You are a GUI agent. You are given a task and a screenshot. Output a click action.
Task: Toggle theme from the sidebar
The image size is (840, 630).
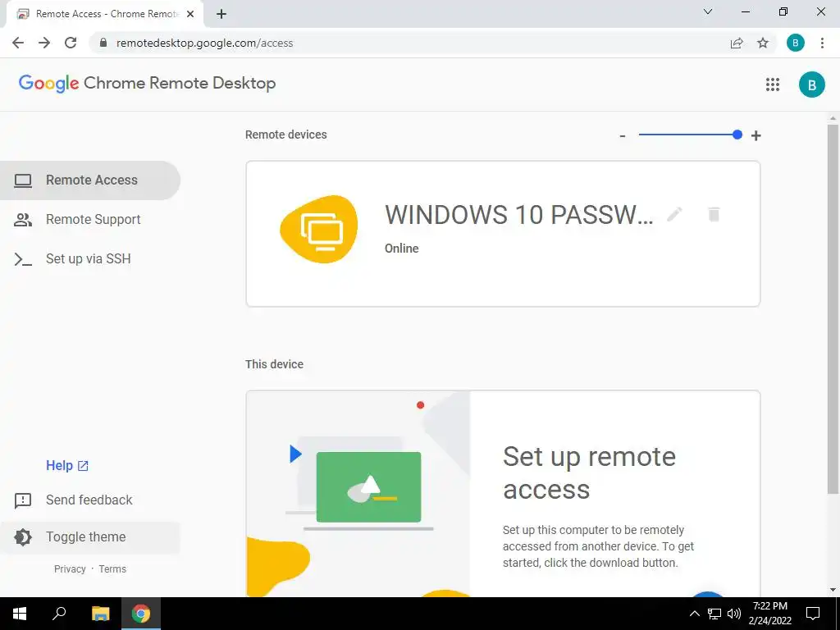click(x=90, y=537)
